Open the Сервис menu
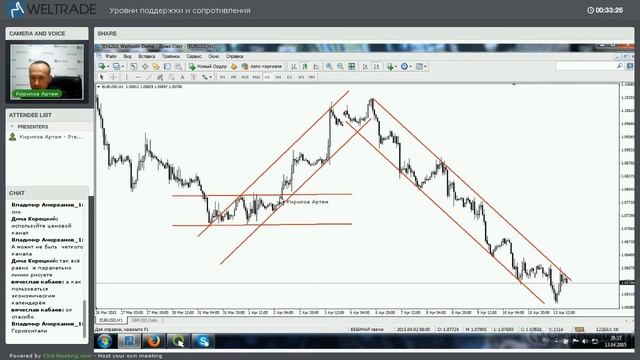The height and width of the screenshot is (360, 640). tap(194, 56)
